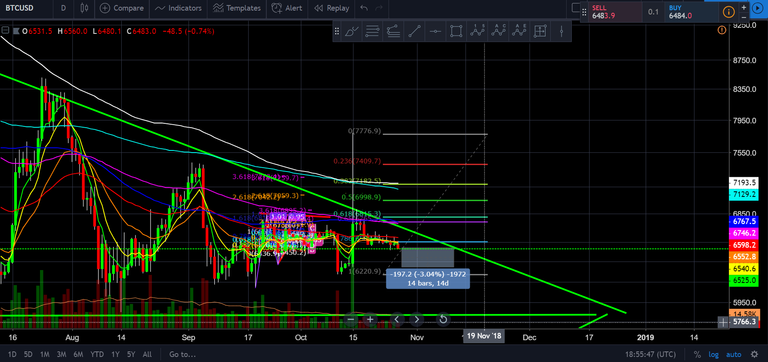Zoom in the chart with plus button
Screen dimensions: 768x362
pos(370,319)
